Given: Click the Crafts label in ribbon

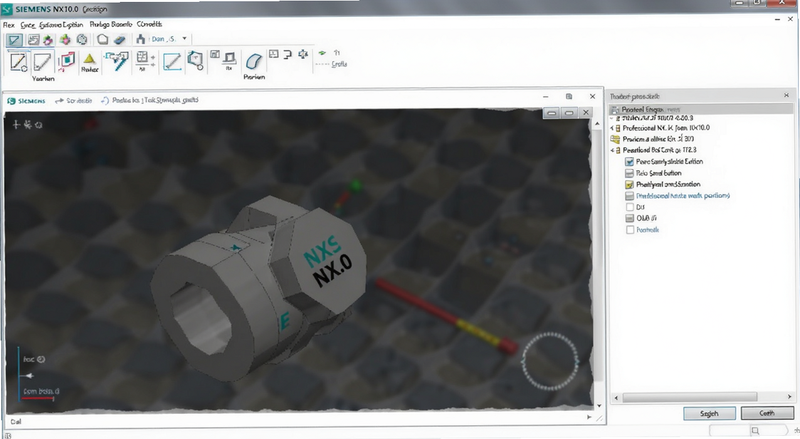Looking at the screenshot, I should click(x=339, y=64).
